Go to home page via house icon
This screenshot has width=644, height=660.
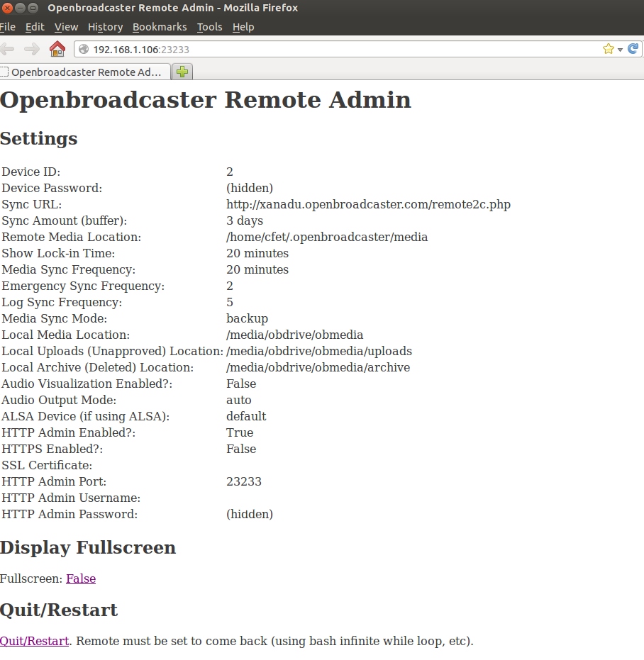[57, 49]
